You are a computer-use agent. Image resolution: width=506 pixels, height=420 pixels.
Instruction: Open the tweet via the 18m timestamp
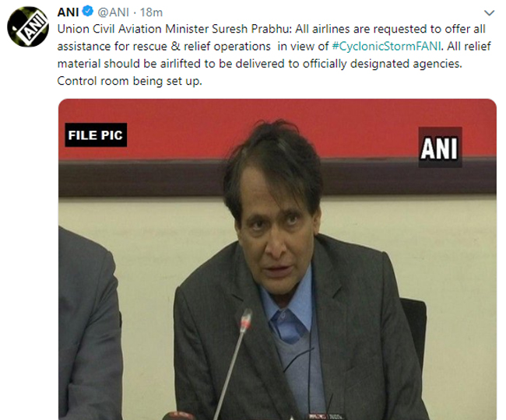(151, 12)
